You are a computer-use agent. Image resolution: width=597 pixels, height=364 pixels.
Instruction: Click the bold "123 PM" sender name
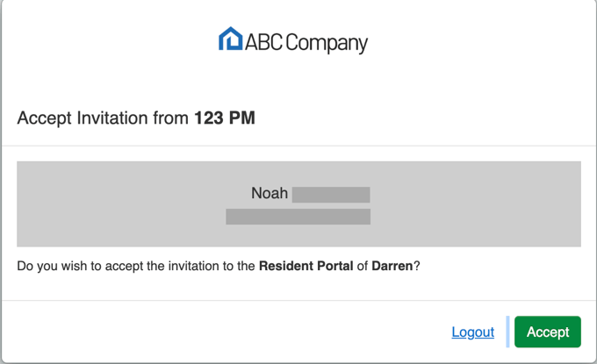[225, 118]
